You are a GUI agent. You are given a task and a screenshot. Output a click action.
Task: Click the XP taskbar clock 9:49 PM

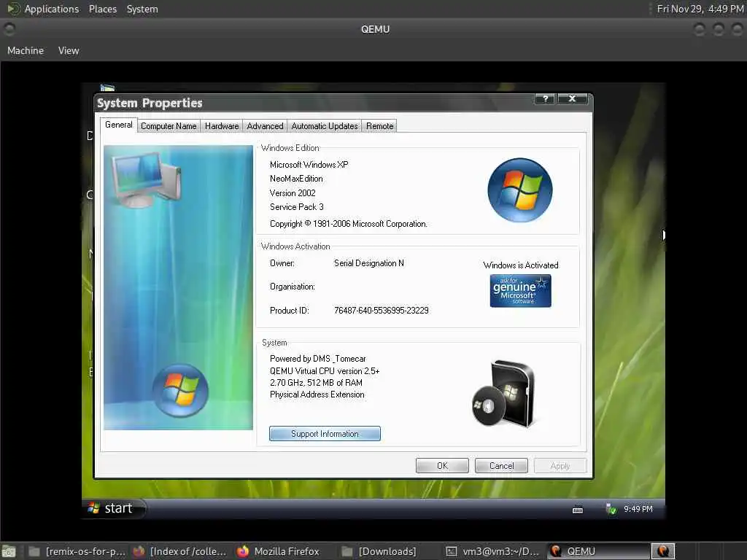(x=638, y=509)
